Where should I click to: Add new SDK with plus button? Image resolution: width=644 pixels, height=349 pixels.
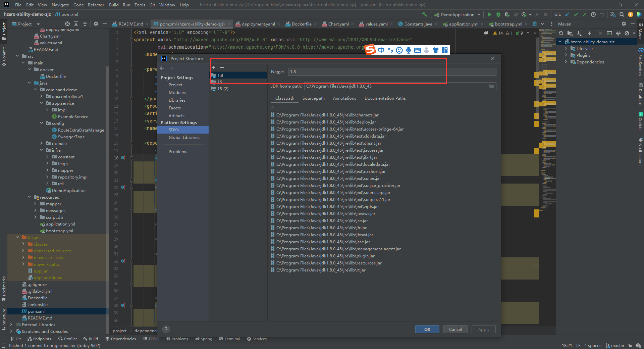pyautogui.click(x=213, y=67)
